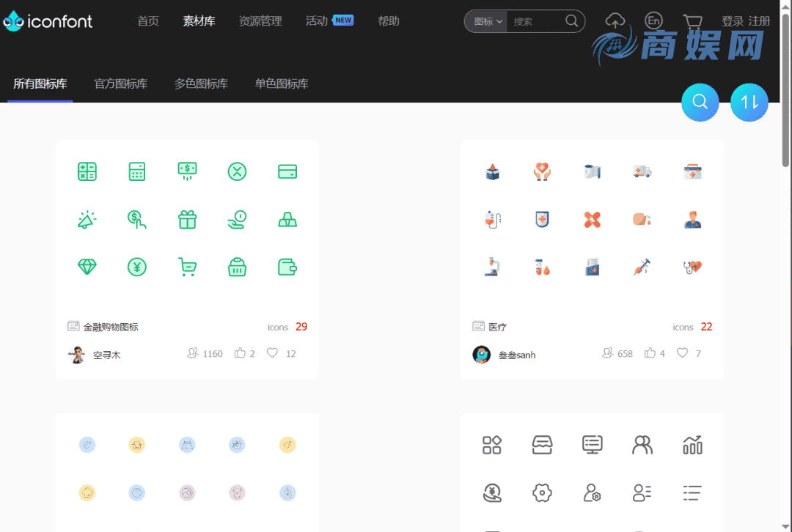792x532 pixels.
Task: Select the green credit card icon
Action: (287, 171)
